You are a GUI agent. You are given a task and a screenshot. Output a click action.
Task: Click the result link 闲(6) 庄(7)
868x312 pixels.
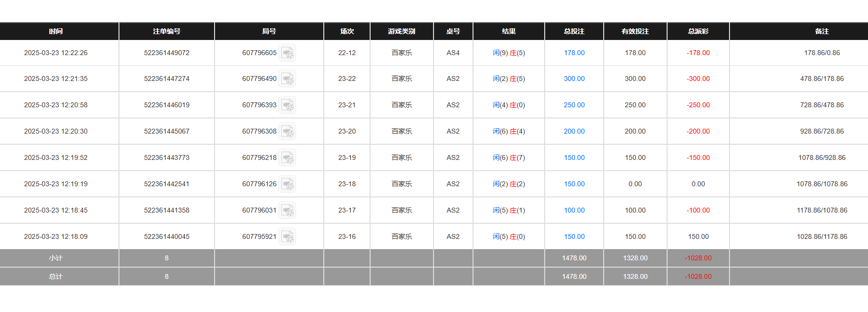[509, 157]
